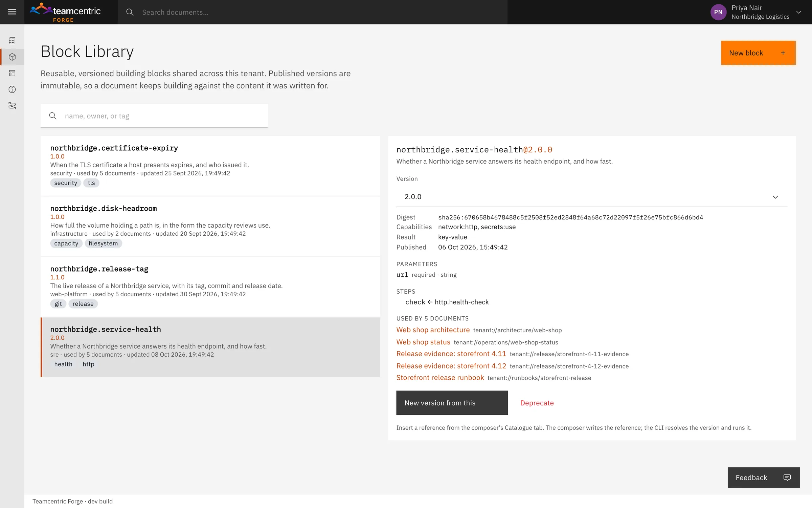Open the Web shop architecture link
The image size is (812, 508).
pos(433,330)
